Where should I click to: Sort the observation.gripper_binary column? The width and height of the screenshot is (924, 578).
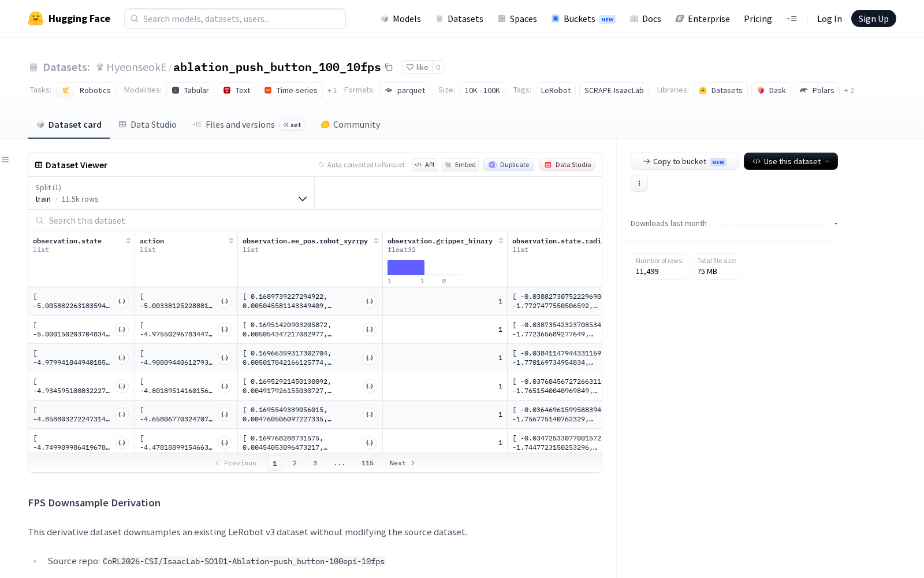pyautogui.click(x=501, y=241)
